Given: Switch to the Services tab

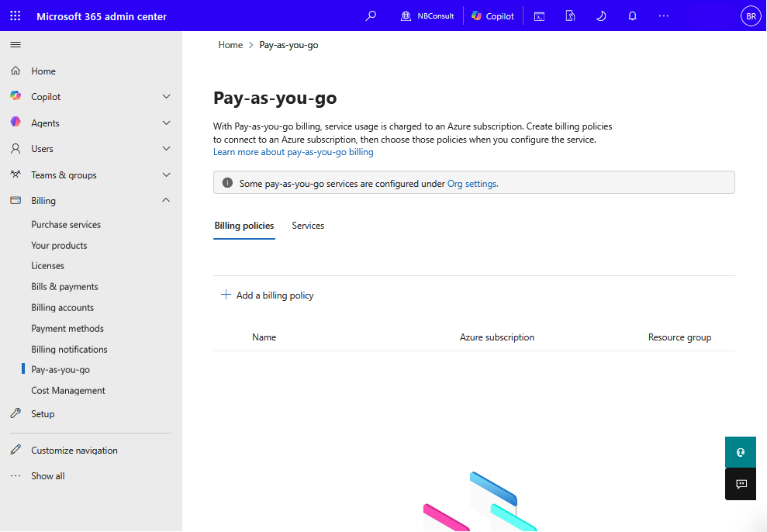Looking at the screenshot, I should [x=308, y=226].
